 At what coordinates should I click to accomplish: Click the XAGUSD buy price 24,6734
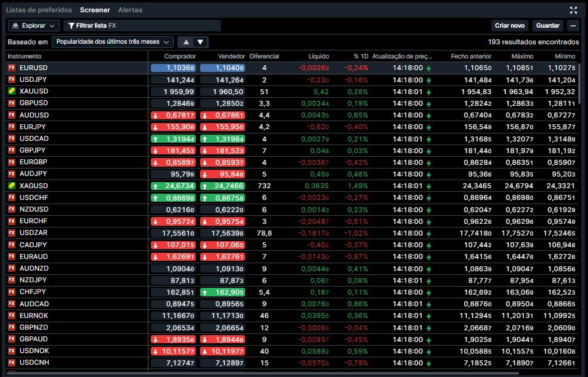pos(173,186)
